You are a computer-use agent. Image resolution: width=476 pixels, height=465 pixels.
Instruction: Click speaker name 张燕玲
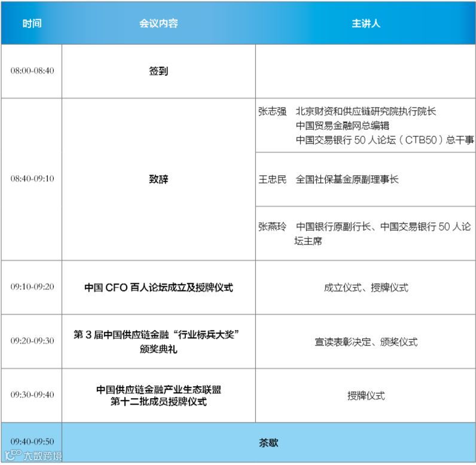272,227
